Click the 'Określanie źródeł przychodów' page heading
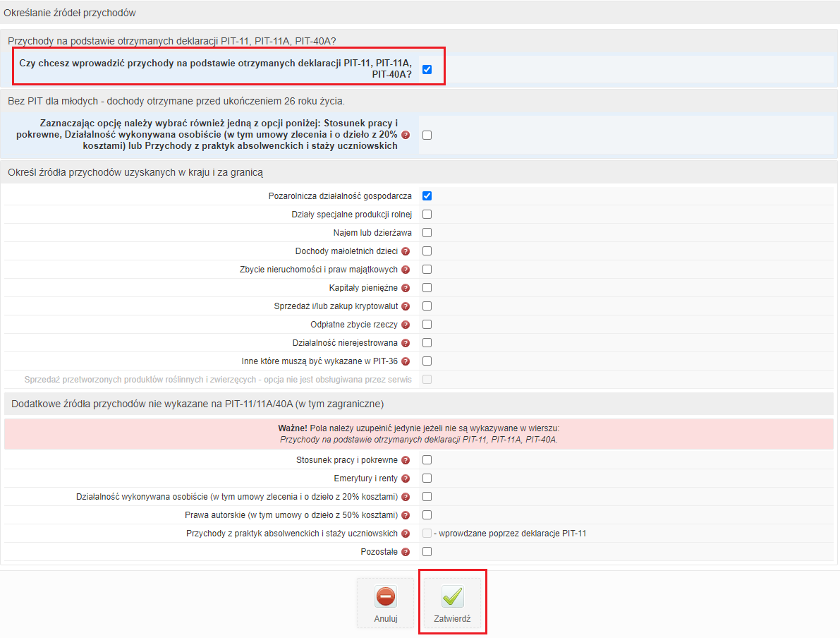840x638 pixels. tap(70, 13)
